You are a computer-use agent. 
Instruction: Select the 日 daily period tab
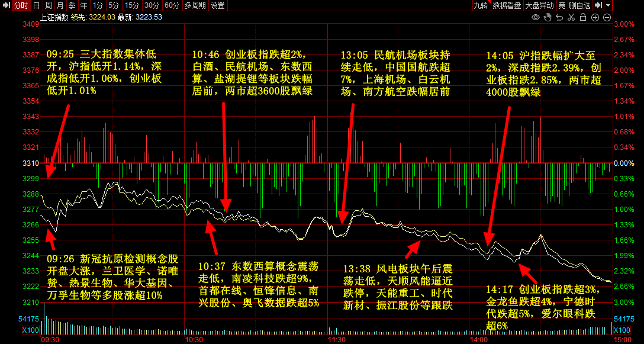coord(37,5)
